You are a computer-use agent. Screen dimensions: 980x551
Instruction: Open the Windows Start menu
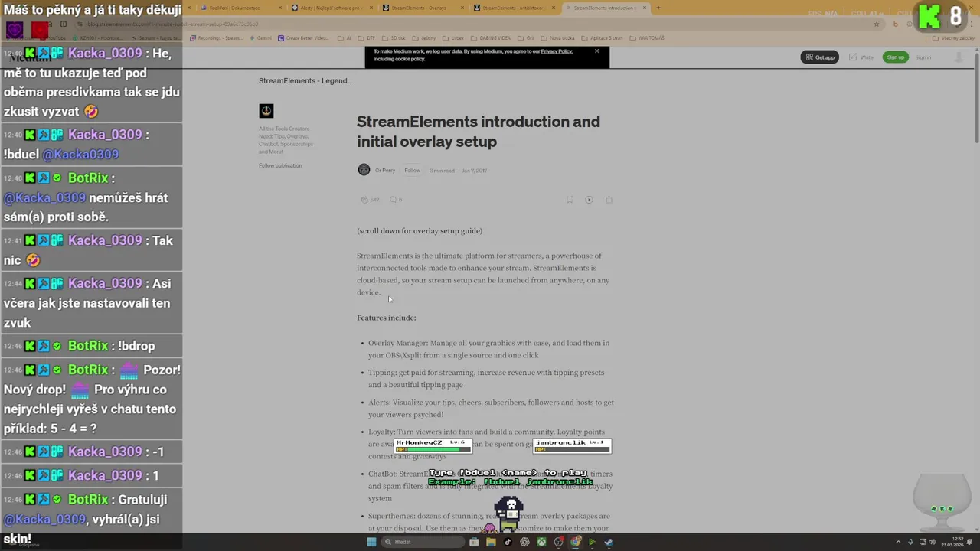(371, 542)
